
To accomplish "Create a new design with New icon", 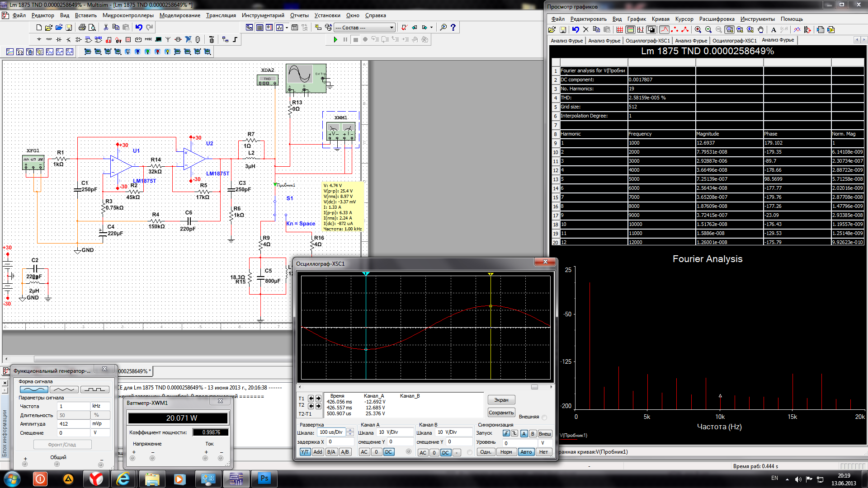I will pos(39,28).
